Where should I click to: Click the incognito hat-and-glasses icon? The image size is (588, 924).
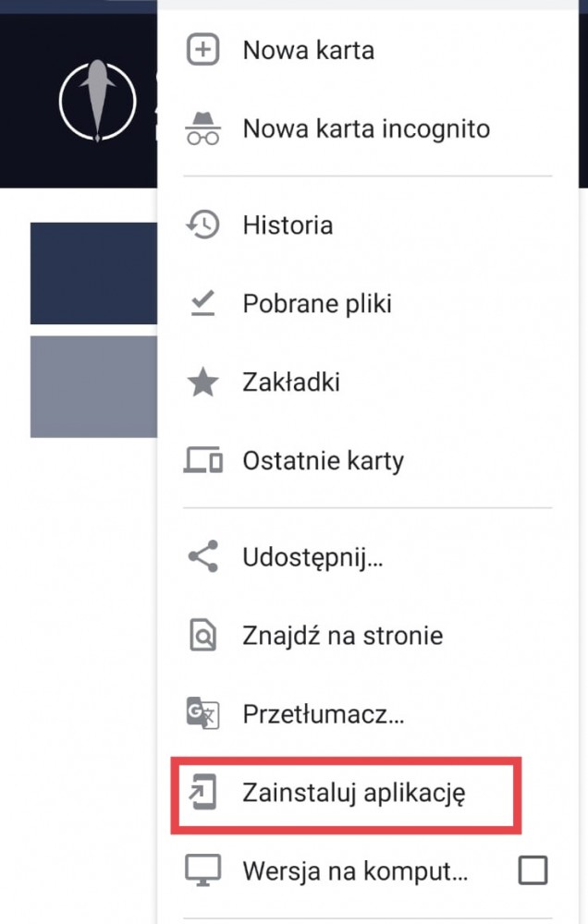pyautogui.click(x=202, y=128)
